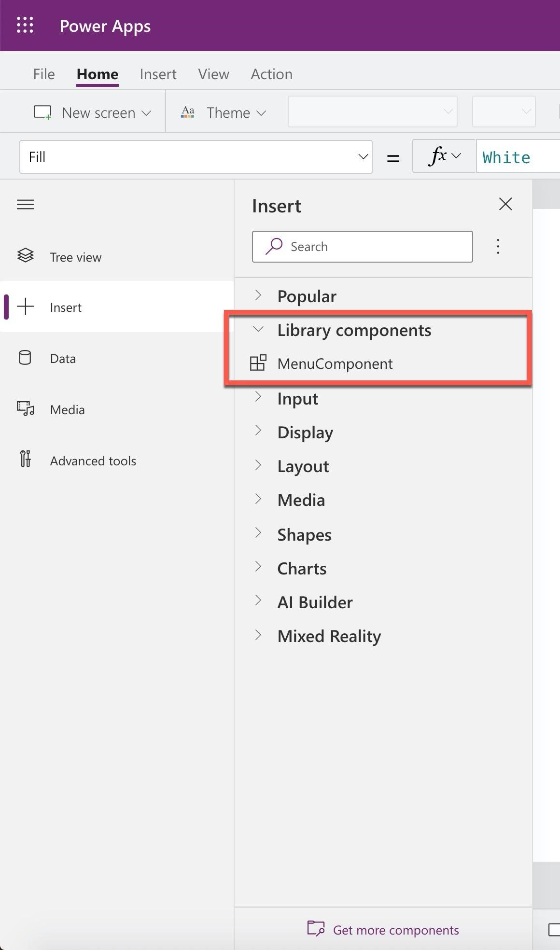The image size is (560, 950).
Task: Expand the Layout category
Action: pyautogui.click(x=258, y=465)
